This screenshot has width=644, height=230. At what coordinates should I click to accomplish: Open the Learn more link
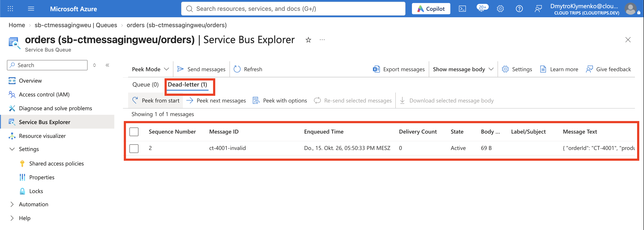(559, 69)
